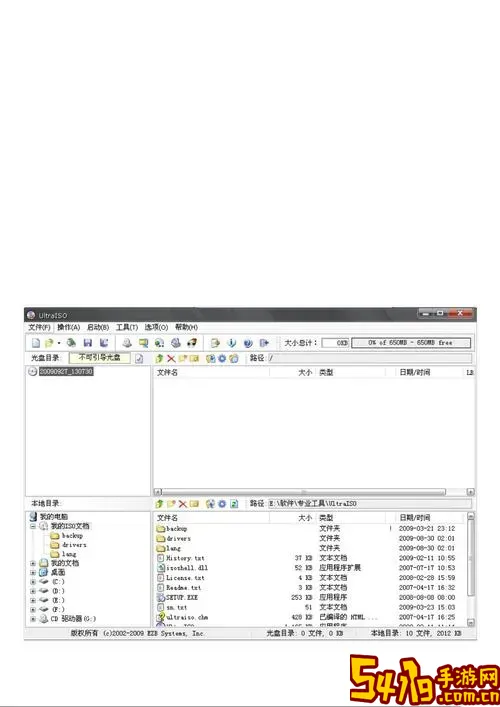Open the 帮助(H) menu
This screenshot has width=500, height=707.
tap(186, 327)
